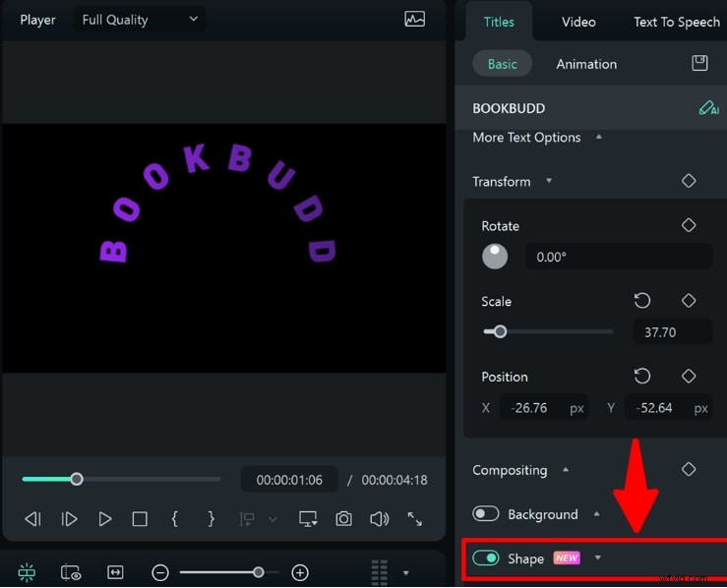Switch to the Video tab
This screenshot has width=727, height=588.
pos(578,22)
